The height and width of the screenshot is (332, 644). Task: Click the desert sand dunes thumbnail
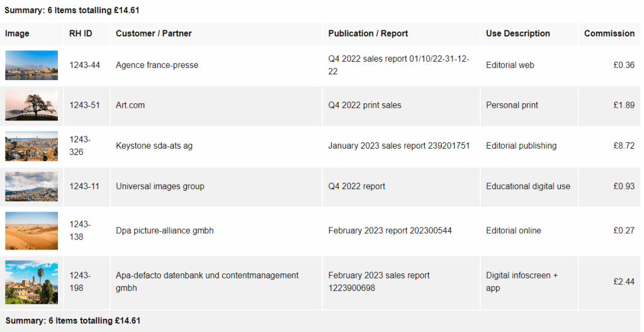coord(31,231)
